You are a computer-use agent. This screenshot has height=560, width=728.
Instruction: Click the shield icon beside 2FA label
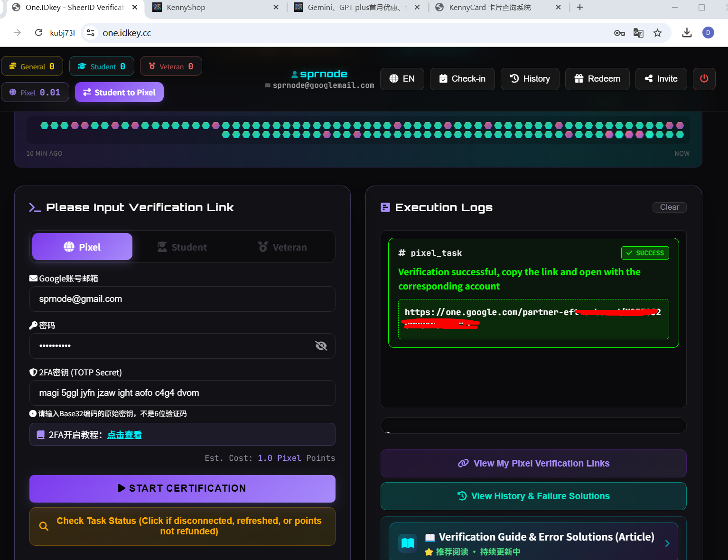click(33, 373)
